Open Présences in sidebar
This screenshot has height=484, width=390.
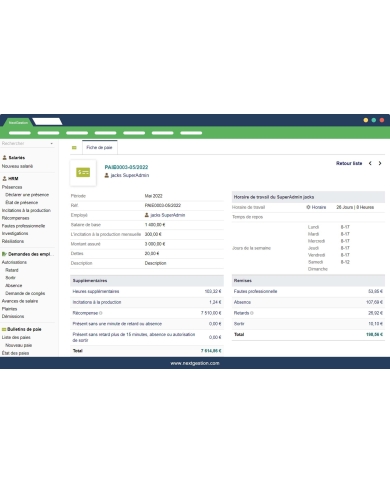(12, 187)
